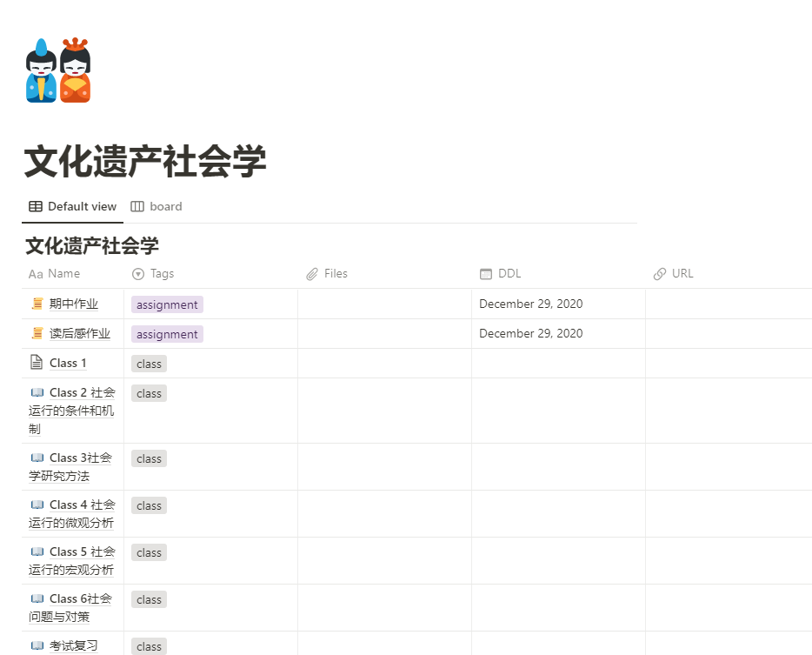Click the calendar icon in DDL header
The height and width of the screenshot is (655, 812).
pos(486,274)
